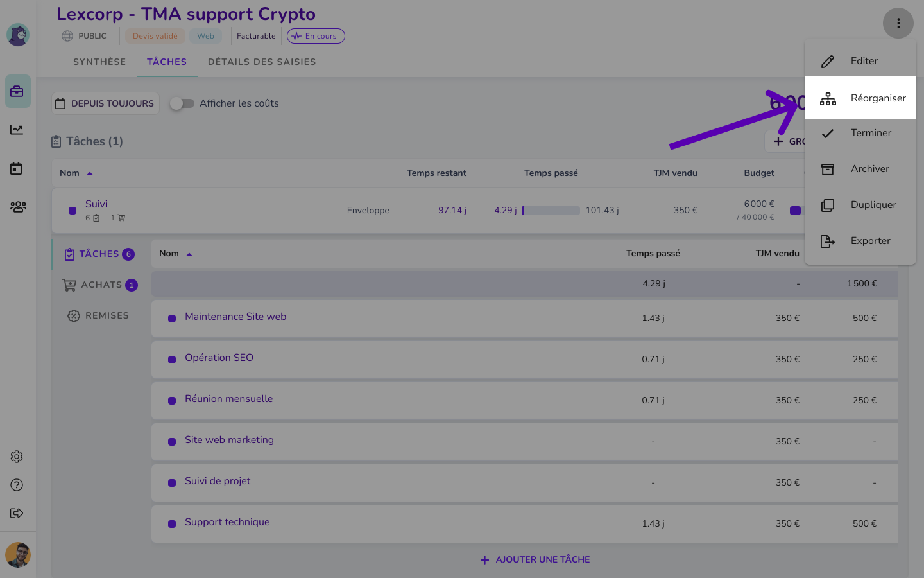Open the calendar sidebar icon

click(17, 168)
